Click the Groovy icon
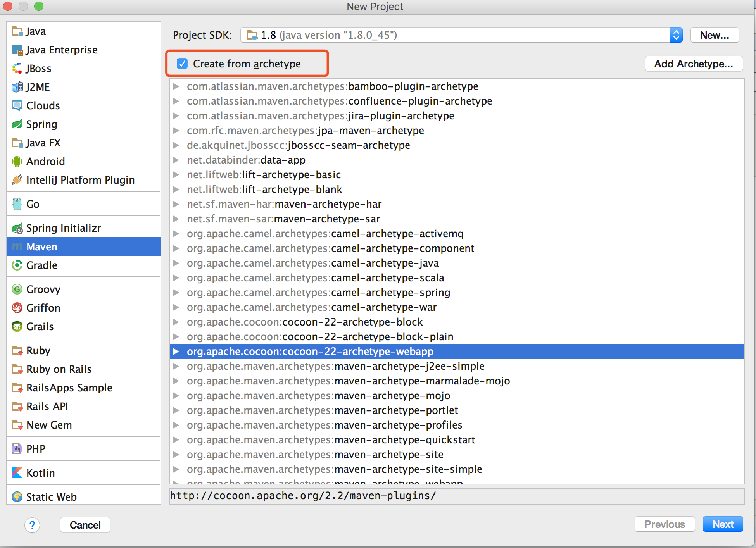Image resolution: width=756 pixels, height=548 pixels. pyautogui.click(x=17, y=289)
